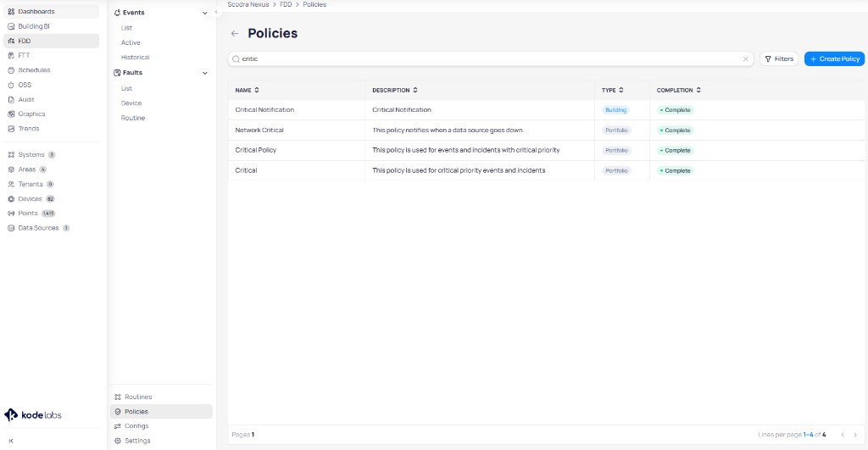868x450 pixels.
Task: Click the Events bell icon
Action: click(x=117, y=13)
